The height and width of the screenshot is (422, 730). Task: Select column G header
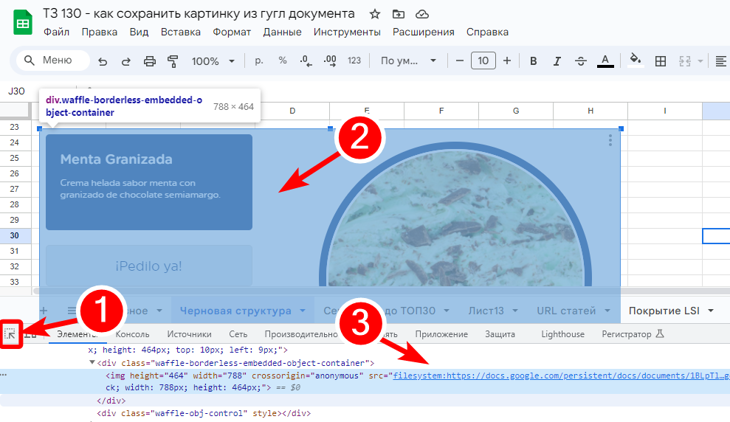coord(515,111)
